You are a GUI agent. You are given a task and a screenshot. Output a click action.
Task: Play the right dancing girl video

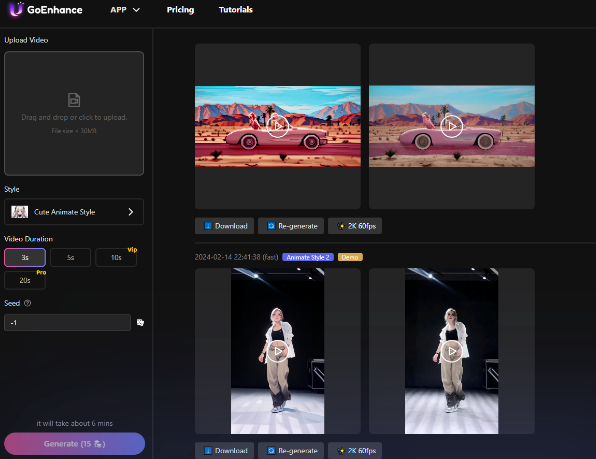pos(452,351)
